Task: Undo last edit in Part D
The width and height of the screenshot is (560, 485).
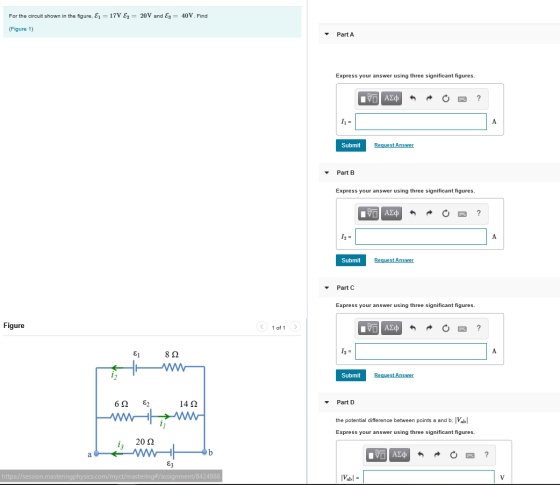Action: click(421, 455)
